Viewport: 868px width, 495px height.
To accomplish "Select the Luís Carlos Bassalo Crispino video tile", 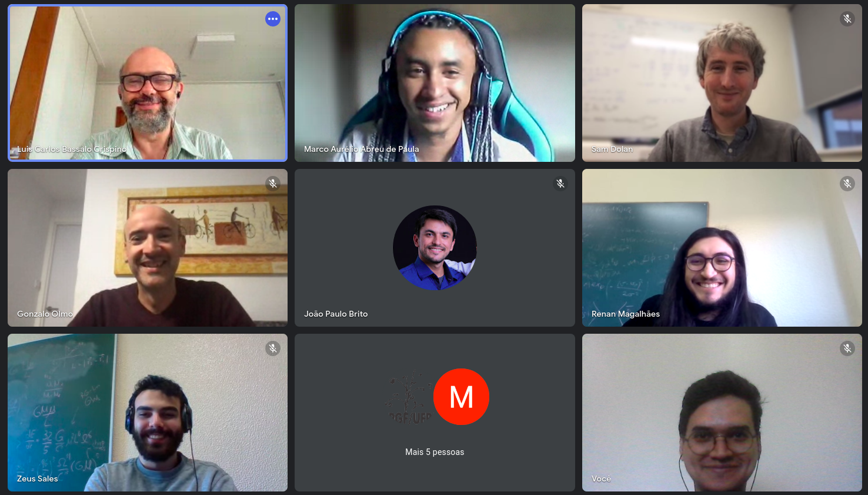I will (148, 83).
